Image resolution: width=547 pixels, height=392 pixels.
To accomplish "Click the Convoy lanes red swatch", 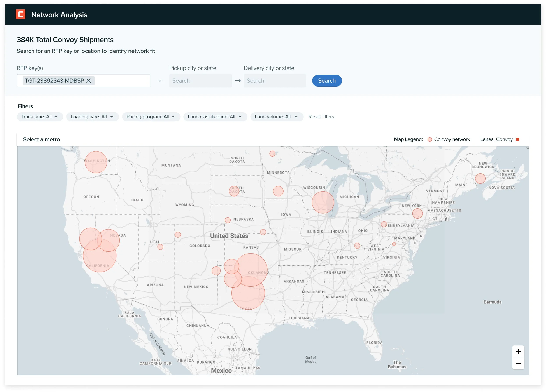I will click(x=517, y=139).
